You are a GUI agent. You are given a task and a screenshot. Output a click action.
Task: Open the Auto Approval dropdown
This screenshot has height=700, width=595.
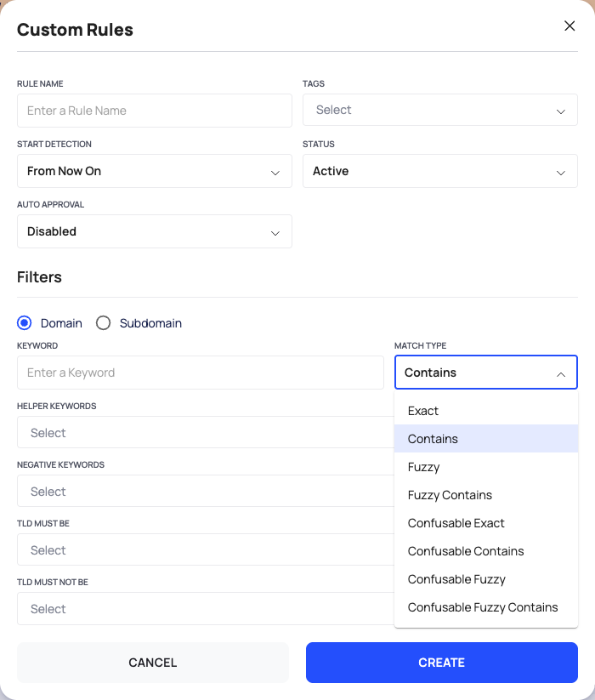[x=155, y=231]
